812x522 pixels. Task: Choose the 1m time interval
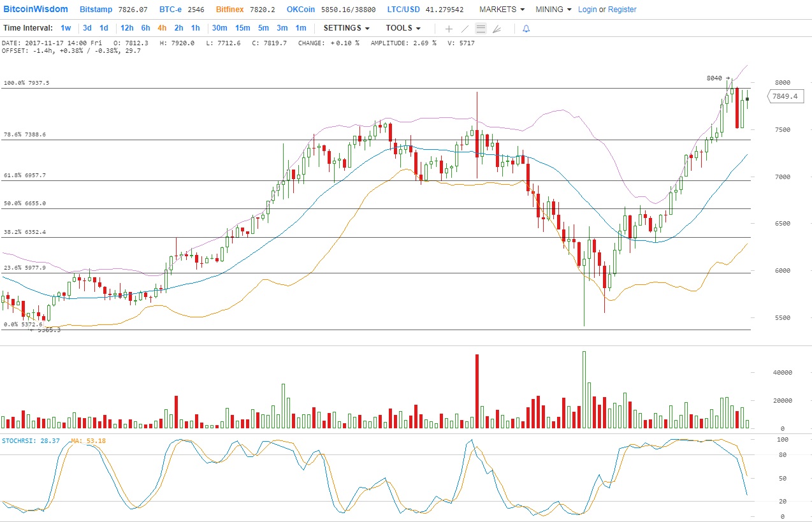point(300,28)
